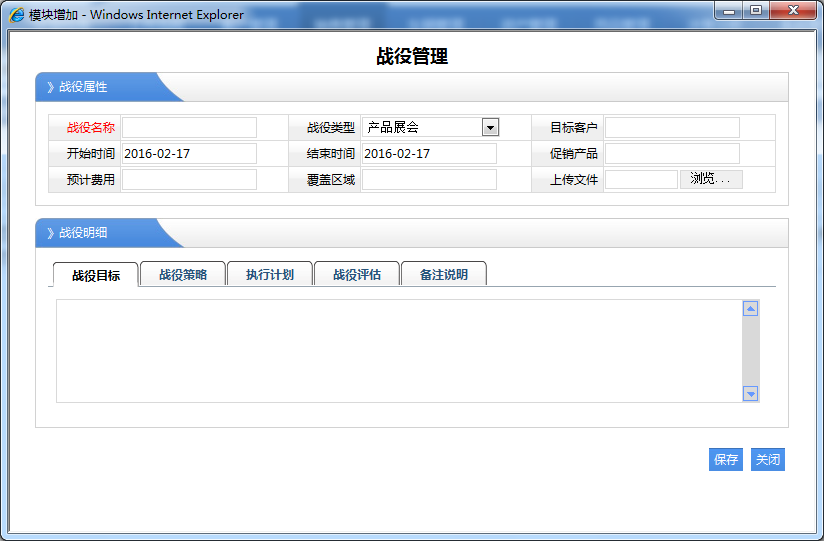Click the textarea scroll up arrow
Image resolution: width=824 pixels, height=541 pixels.
(751, 309)
